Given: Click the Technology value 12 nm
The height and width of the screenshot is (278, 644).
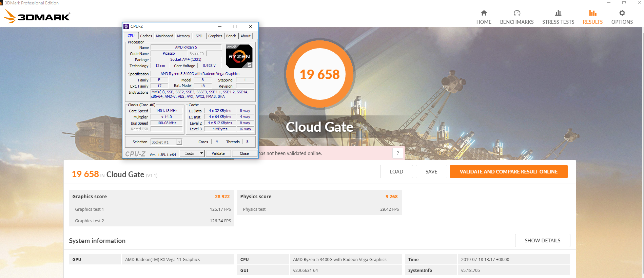Looking at the screenshot, I should 160,66.
